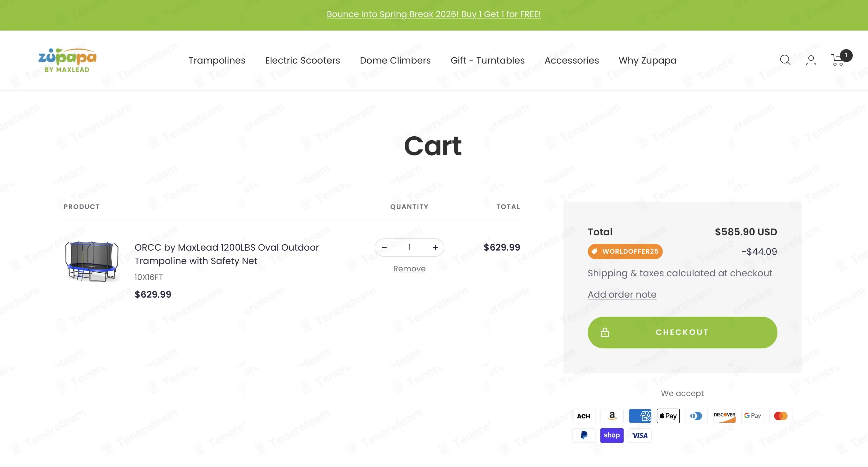
Task: Open the Electric Scooters menu
Action: [302, 60]
